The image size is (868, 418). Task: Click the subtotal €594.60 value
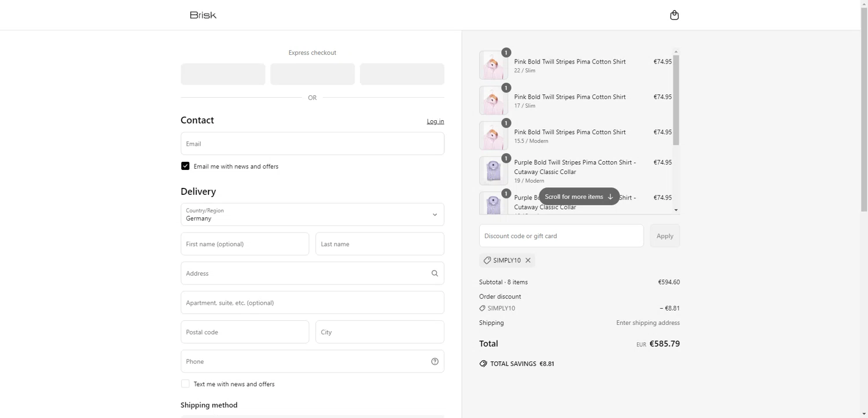pyautogui.click(x=669, y=282)
